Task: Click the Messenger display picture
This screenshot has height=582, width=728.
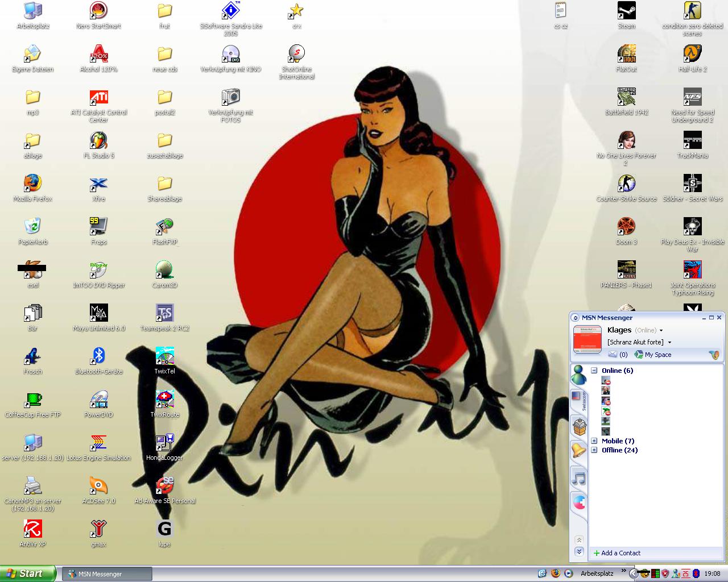Action: pyautogui.click(x=588, y=339)
